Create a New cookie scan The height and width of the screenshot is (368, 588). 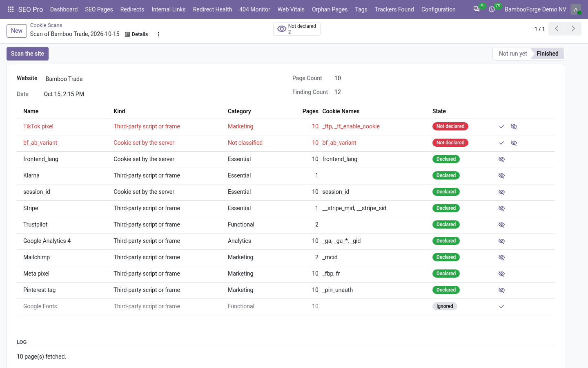17,31
